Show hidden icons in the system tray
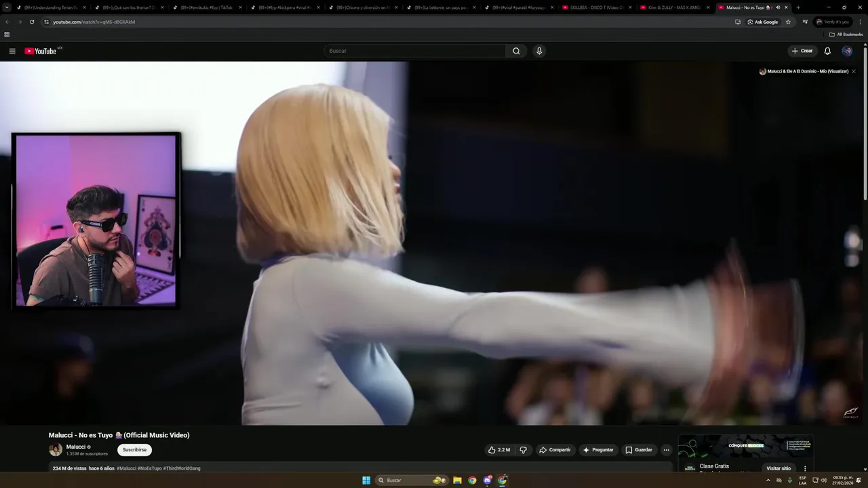Image resolution: width=868 pixels, height=488 pixels. [768, 481]
